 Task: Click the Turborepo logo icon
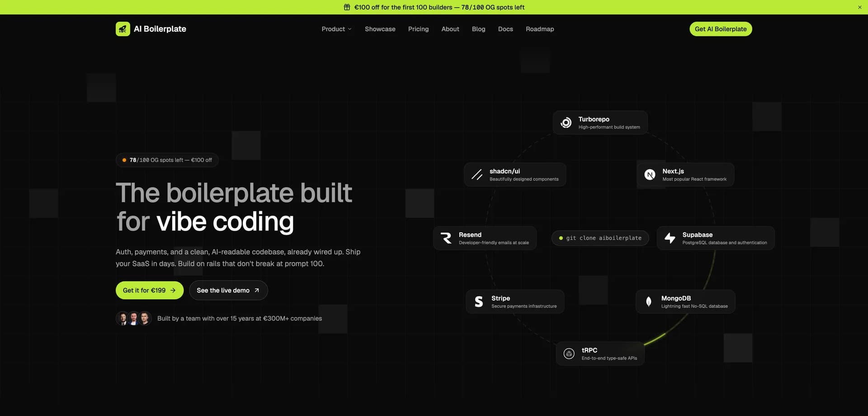coord(566,123)
